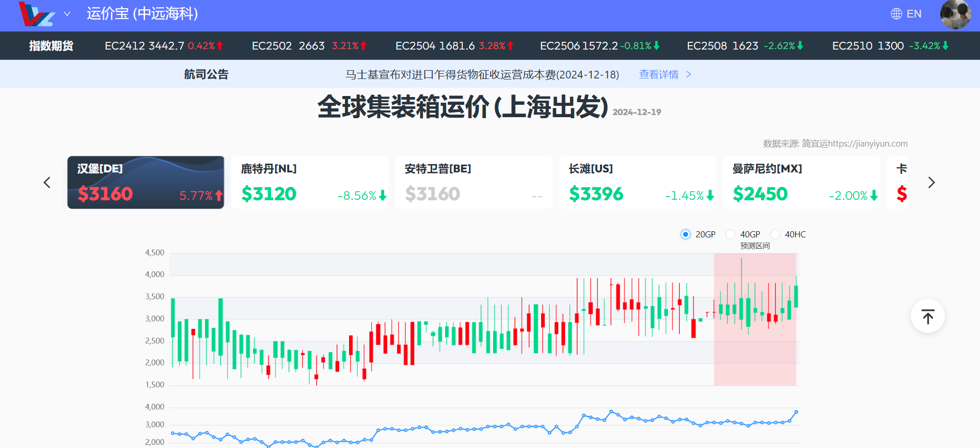The height and width of the screenshot is (448, 980).
Task: Select the 汉堡[DE] port card
Action: (146, 182)
